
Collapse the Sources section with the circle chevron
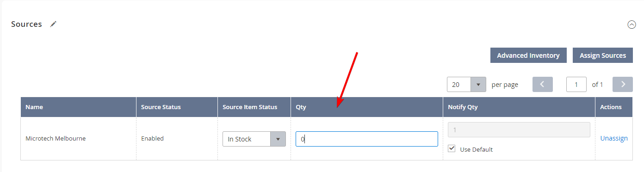(632, 25)
